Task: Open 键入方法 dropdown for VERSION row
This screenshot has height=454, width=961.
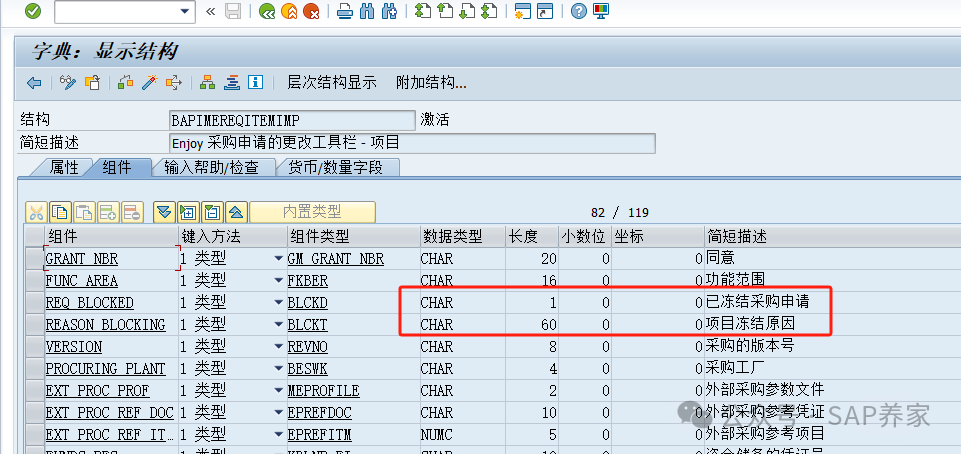Action: click(x=279, y=347)
